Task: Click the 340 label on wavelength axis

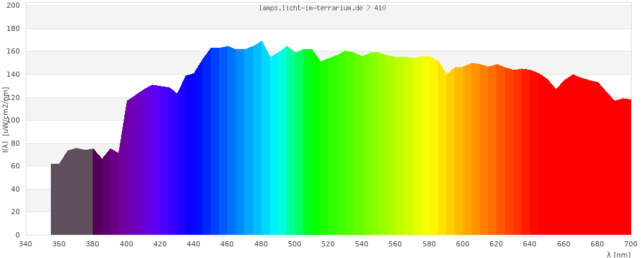Action: 26,244
